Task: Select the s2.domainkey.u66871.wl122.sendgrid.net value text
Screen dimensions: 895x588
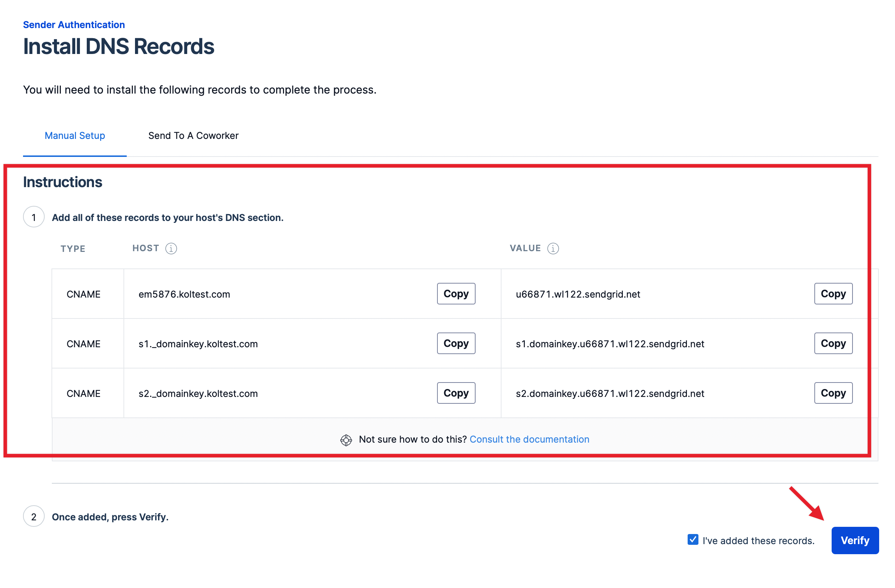Action: pos(610,393)
